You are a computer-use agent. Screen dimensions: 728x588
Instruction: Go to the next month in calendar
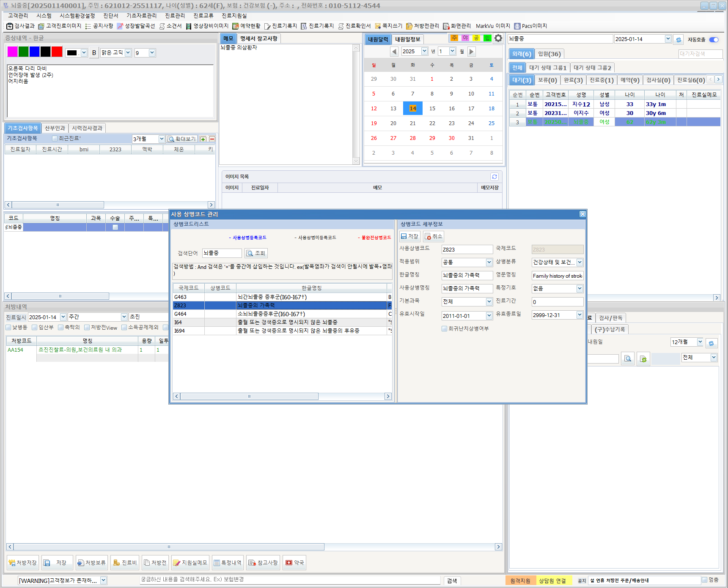[x=471, y=52]
